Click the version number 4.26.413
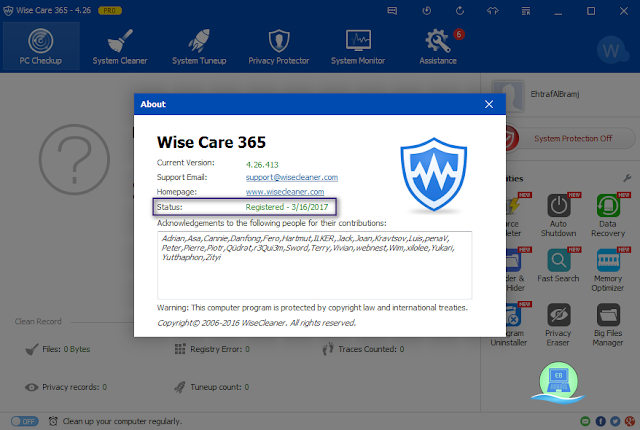 coord(262,165)
